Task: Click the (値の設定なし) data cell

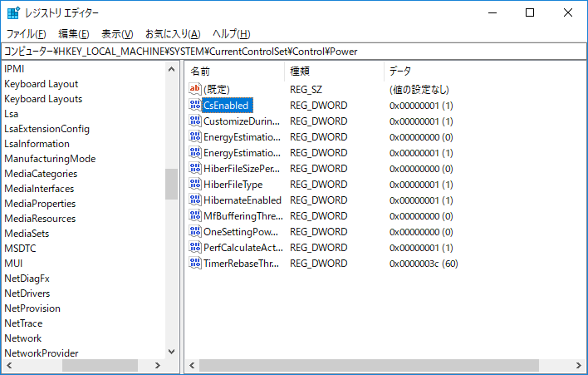Action: pos(419,89)
